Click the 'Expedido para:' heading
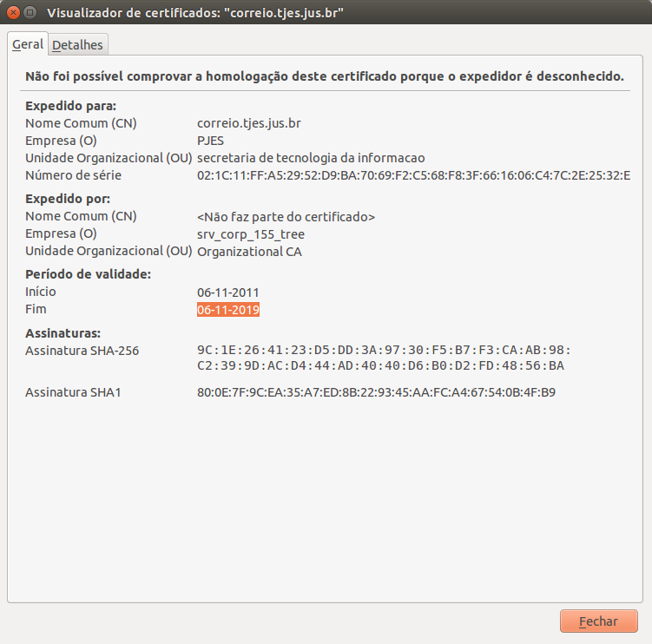This screenshot has height=644, width=652. pos(70,106)
